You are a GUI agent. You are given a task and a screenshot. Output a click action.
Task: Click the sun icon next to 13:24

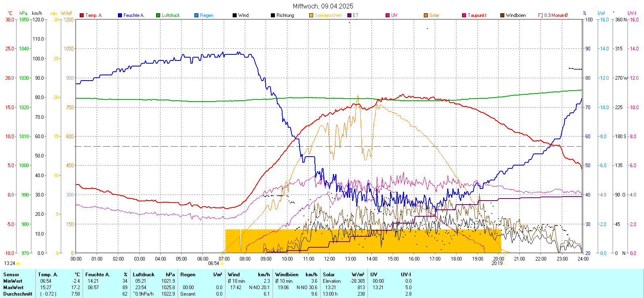(18, 263)
